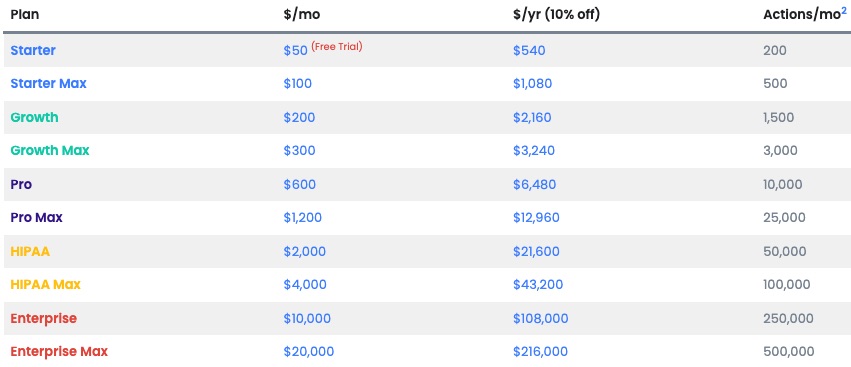Select the HIPAA plan link
The image size is (851, 367).
(30, 251)
